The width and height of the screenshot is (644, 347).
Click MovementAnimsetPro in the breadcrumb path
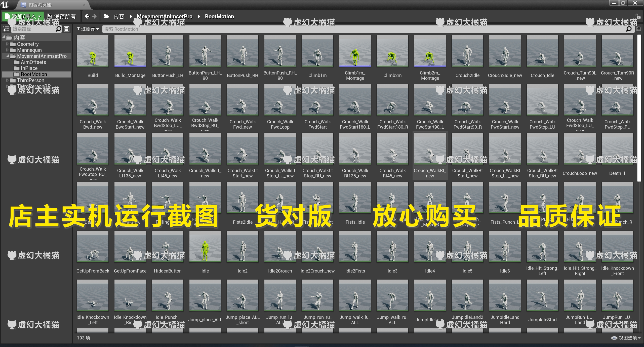[165, 16]
